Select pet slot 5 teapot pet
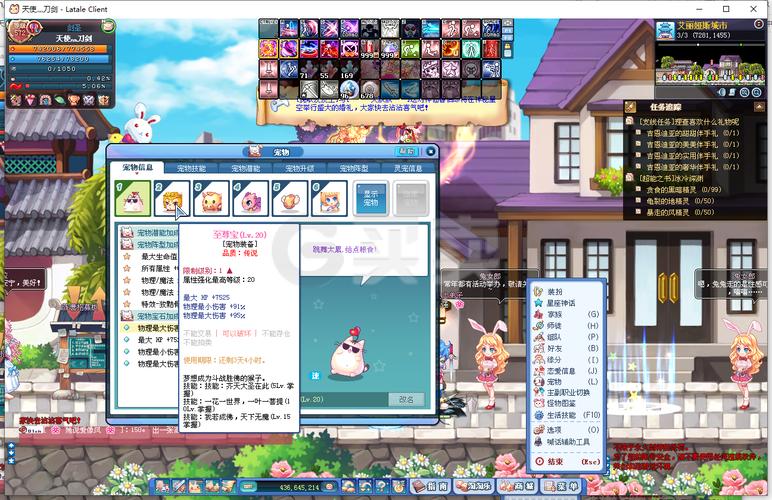Screen dimensions: 772x500 coord(290,198)
